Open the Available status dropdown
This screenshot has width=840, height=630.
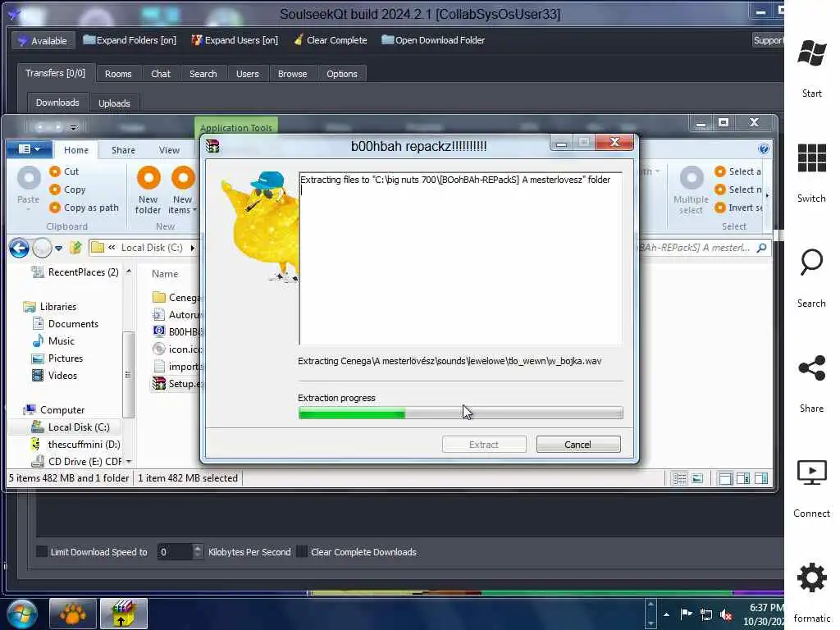pos(43,41)
